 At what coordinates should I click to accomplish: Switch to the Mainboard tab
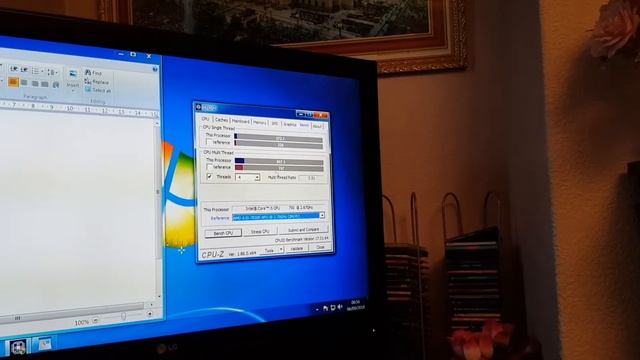click(x=240, y=121)
